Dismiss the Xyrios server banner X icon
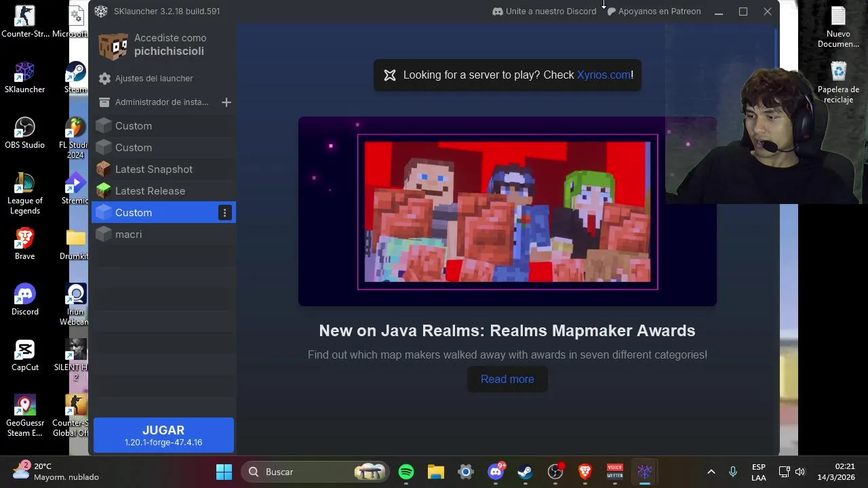This screenshot has width=868, height=488. [390, 75]
